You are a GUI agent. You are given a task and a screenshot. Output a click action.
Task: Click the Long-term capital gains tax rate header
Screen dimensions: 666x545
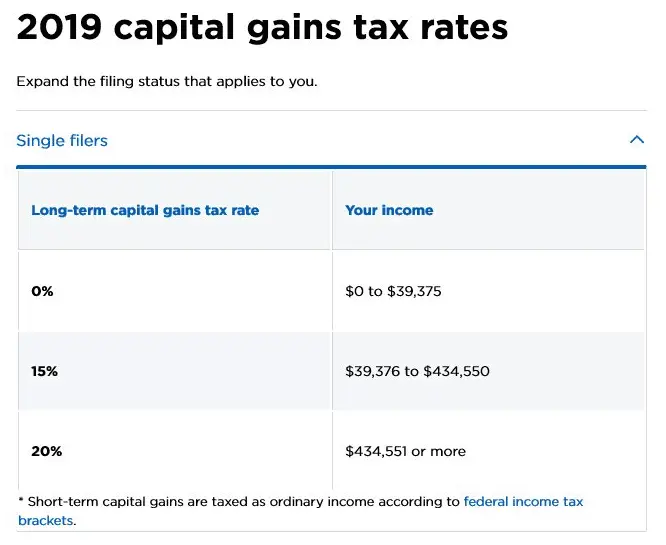point(145,211)
